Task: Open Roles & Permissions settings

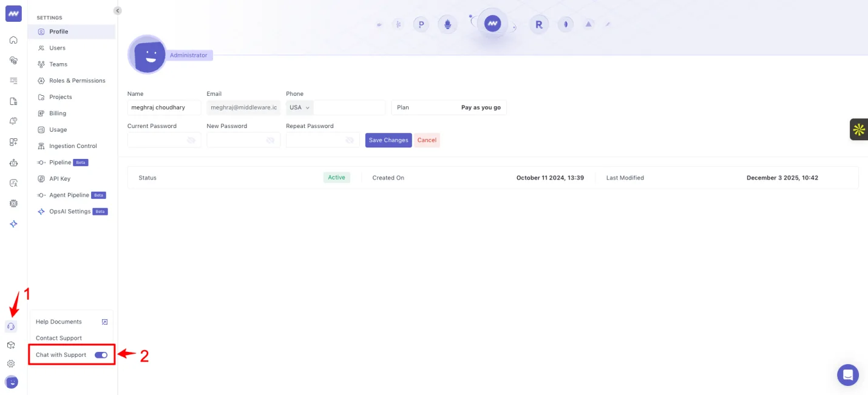Action: pos(71,81)
